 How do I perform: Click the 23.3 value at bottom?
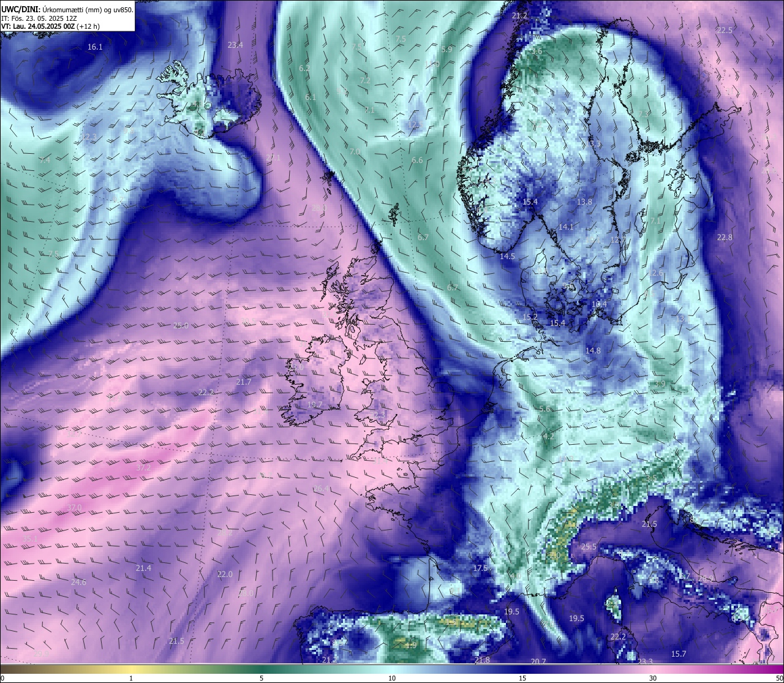pos(645,661)
